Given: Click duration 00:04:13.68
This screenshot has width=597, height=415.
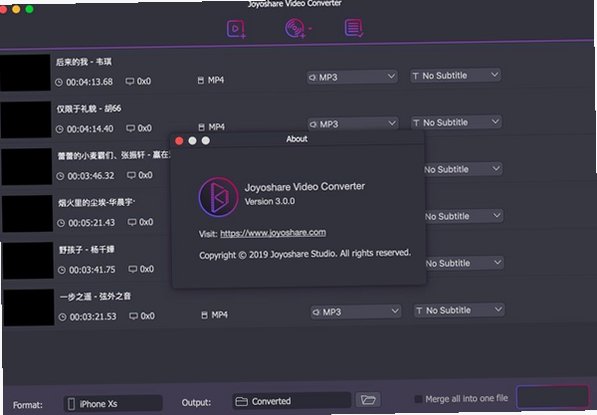Looking at the screenshot, I should (x=89, y=82).
